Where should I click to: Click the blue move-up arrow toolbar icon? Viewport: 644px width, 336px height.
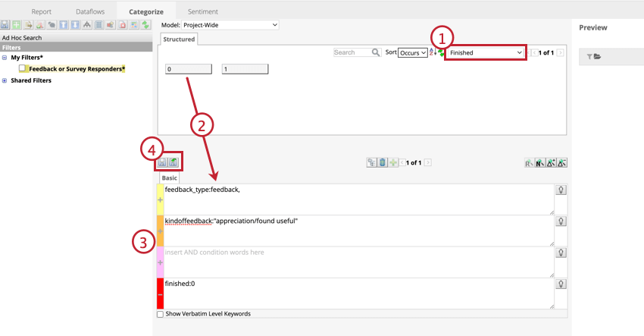click(x=63, y=25)
